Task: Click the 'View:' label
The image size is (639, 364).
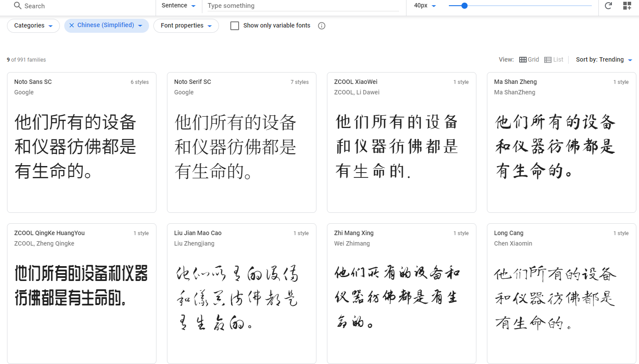Action: click(x=506, y=59)
